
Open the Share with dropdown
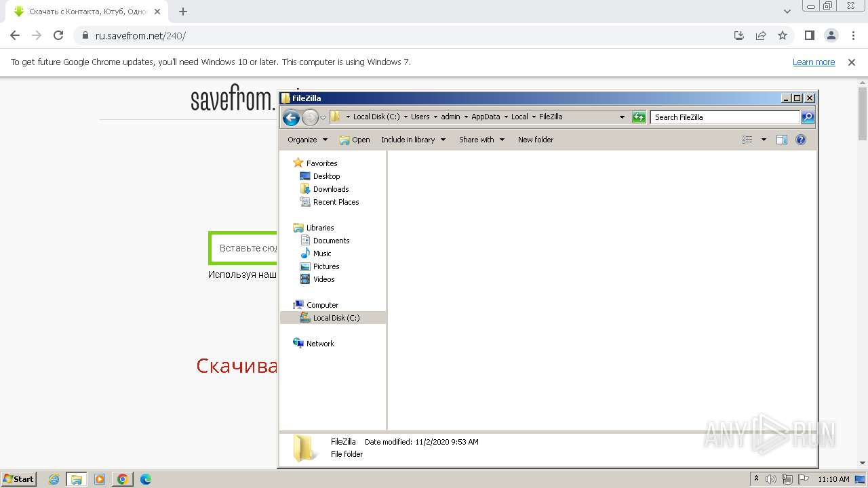481,140
